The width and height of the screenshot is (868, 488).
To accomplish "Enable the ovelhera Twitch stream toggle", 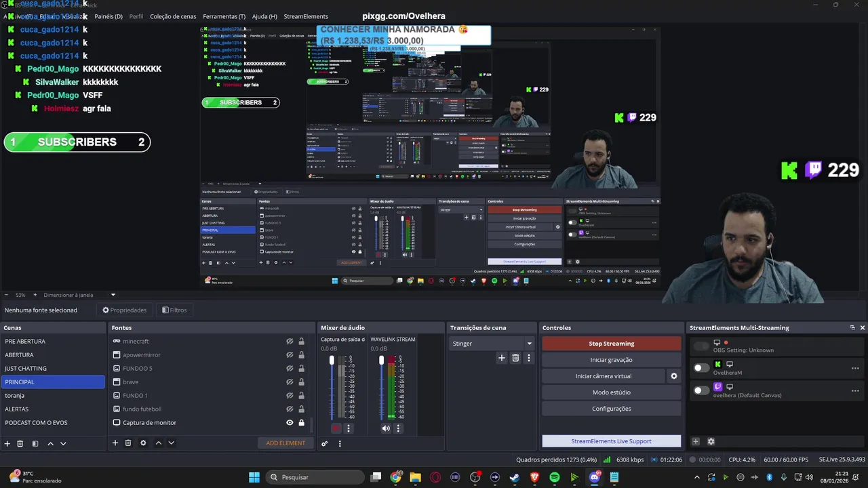I will click(701, 390).
